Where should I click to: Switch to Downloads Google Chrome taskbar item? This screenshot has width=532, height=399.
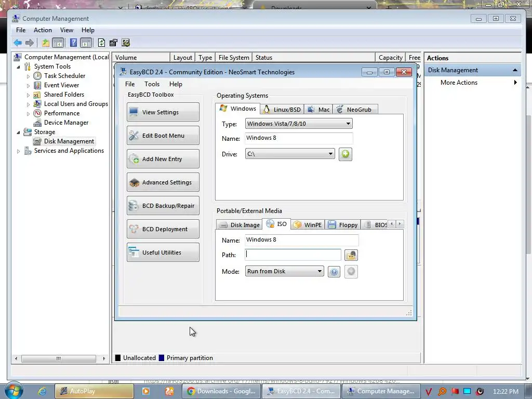(x=221, y=391)
